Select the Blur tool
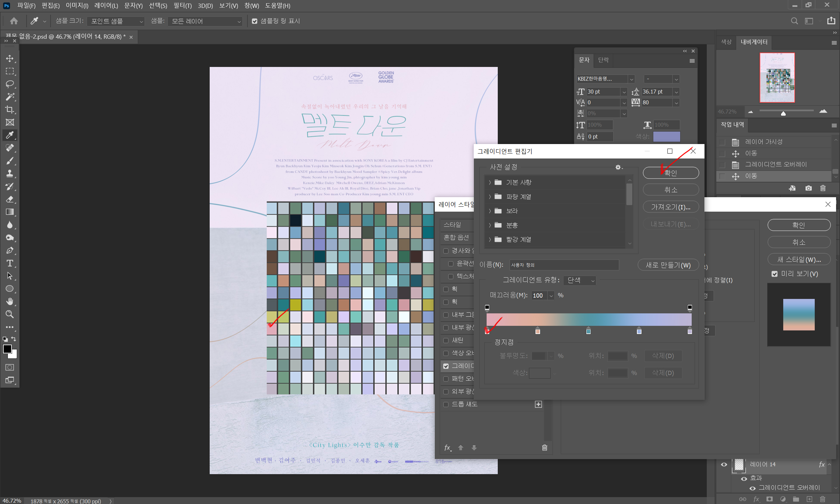 click(x=10, y=225)
